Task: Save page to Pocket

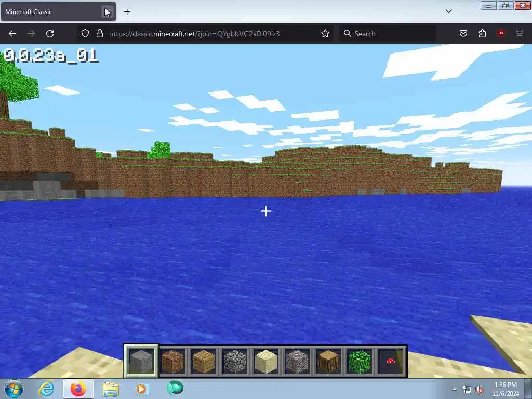Action: click(x=463, y=33)
